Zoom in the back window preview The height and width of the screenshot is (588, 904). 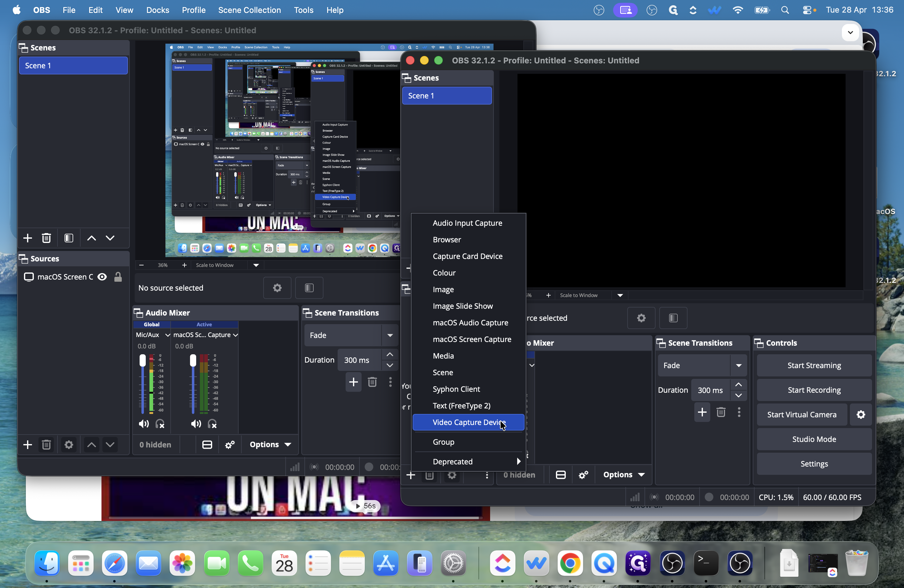pos(184,265)
